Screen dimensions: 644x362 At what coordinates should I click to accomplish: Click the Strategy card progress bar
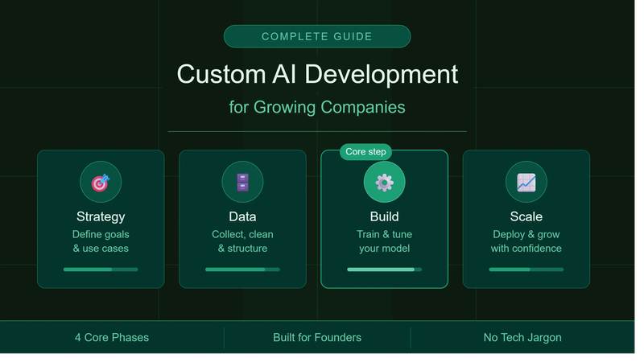101,269
